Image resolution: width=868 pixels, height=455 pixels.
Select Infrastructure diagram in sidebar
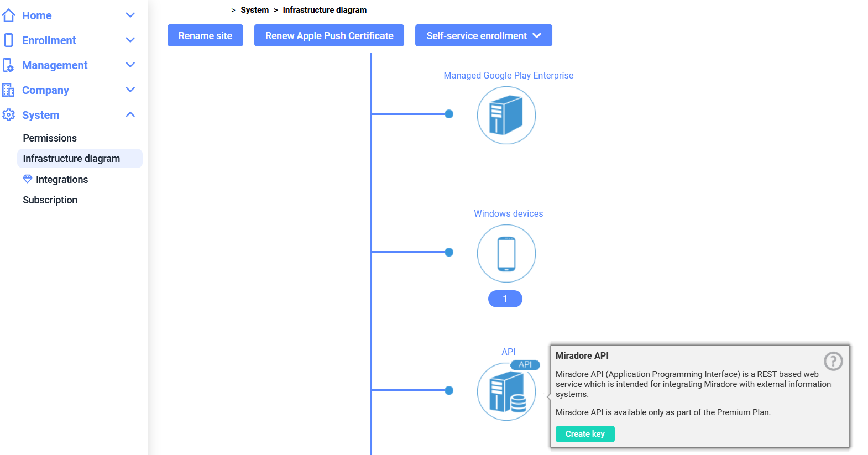pos(80,158)
